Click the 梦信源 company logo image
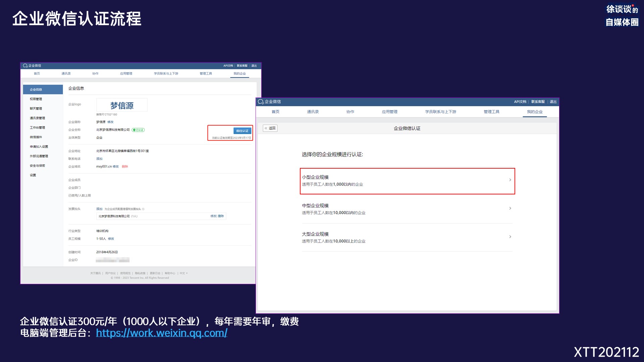The width and height of the screenshot is (644, 362). [x=122, y=105]
